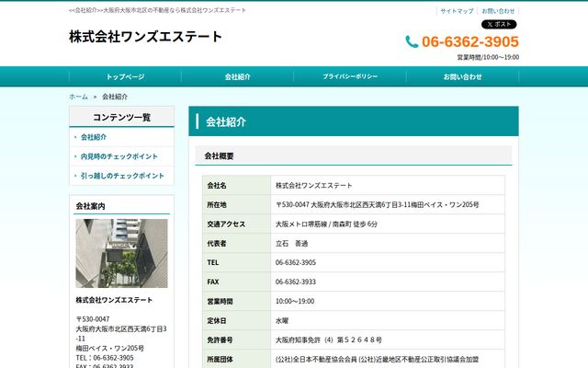
Task: Click 営業時間/10:00～19:00 under header phone
Action: pyautogui.click(x=488, y=57)
